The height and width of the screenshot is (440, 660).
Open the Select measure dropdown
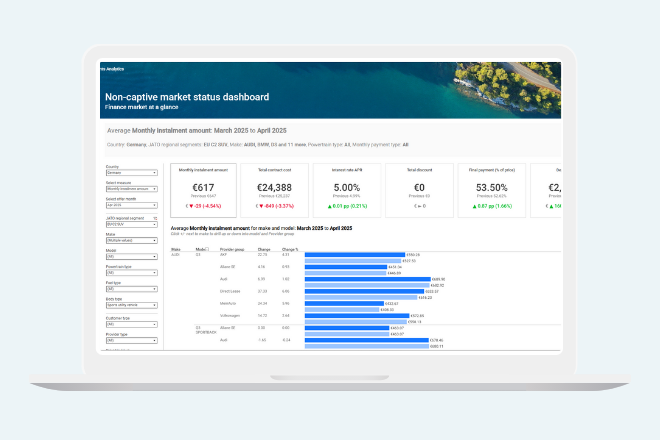click(x=131, y=189)
